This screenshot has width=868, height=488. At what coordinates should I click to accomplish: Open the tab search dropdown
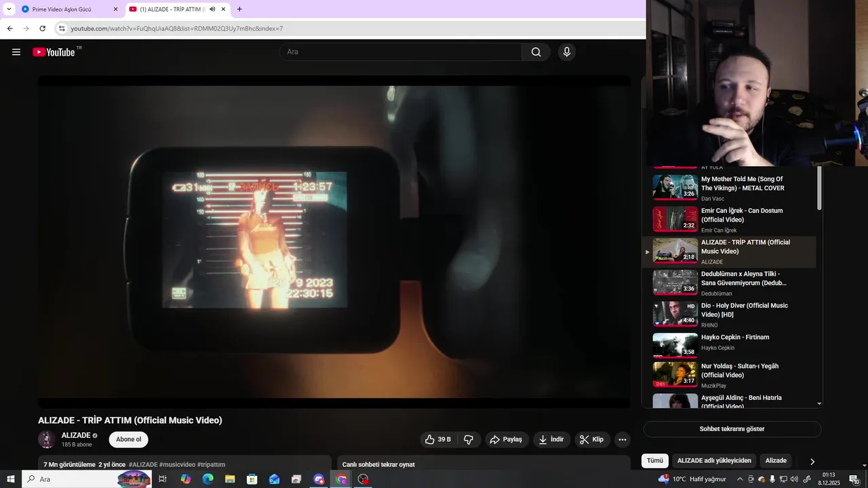[x=9, y=9]
